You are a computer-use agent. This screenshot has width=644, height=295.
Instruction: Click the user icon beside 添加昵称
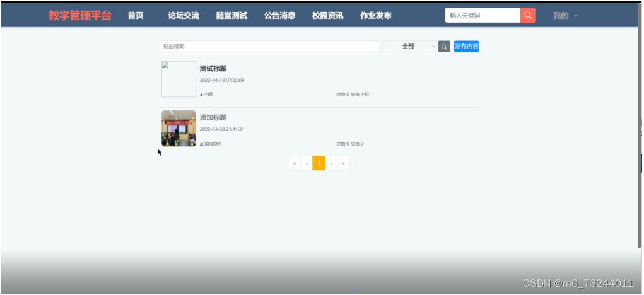click(x=201, y=144)
